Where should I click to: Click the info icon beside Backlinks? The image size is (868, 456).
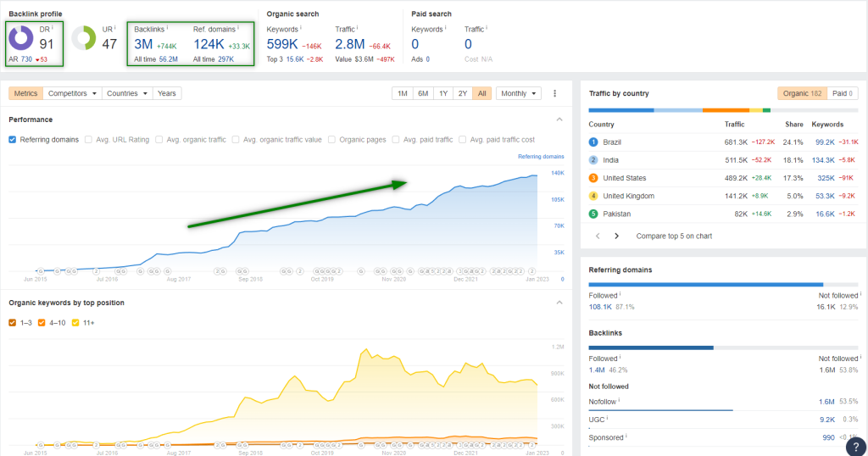coord(168,29)
